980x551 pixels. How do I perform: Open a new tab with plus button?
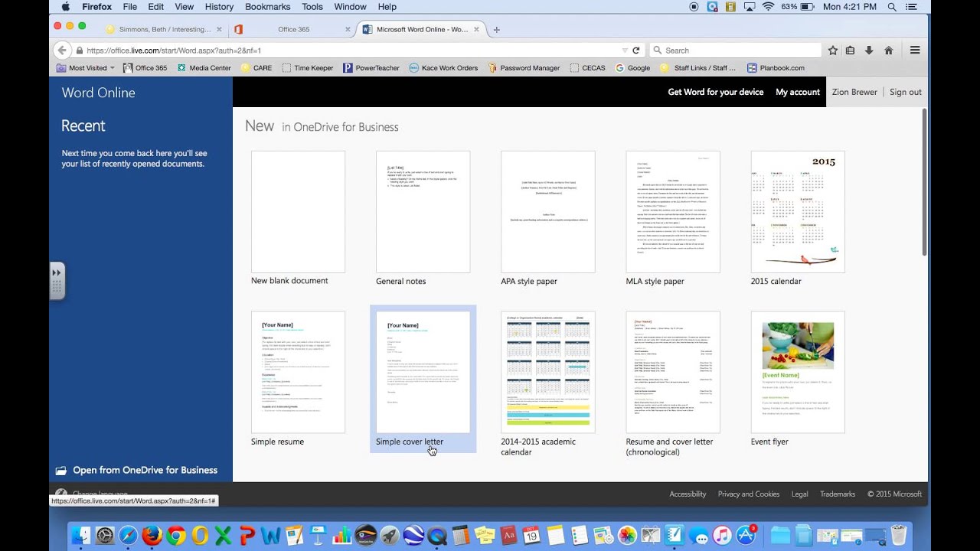click(496, 30)
